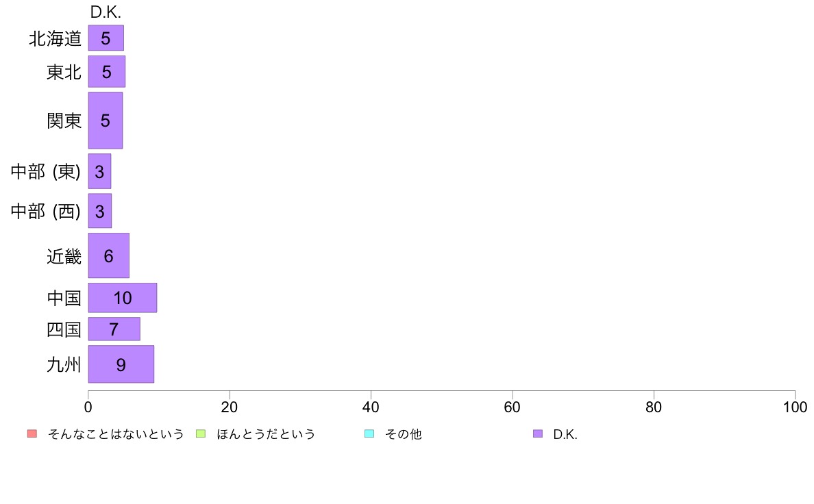Click the その他 legend text

click(x=404, y=434)
